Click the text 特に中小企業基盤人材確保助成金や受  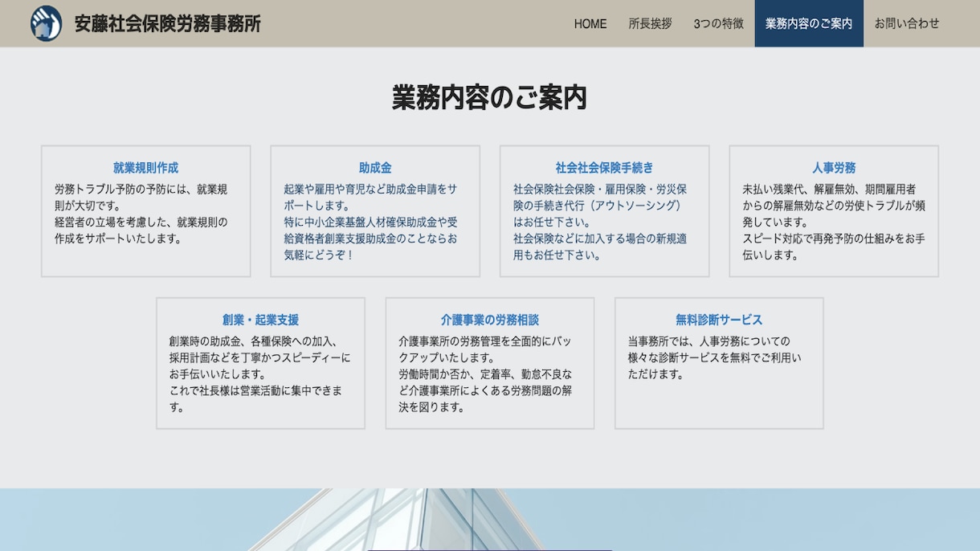coord(370,222)
